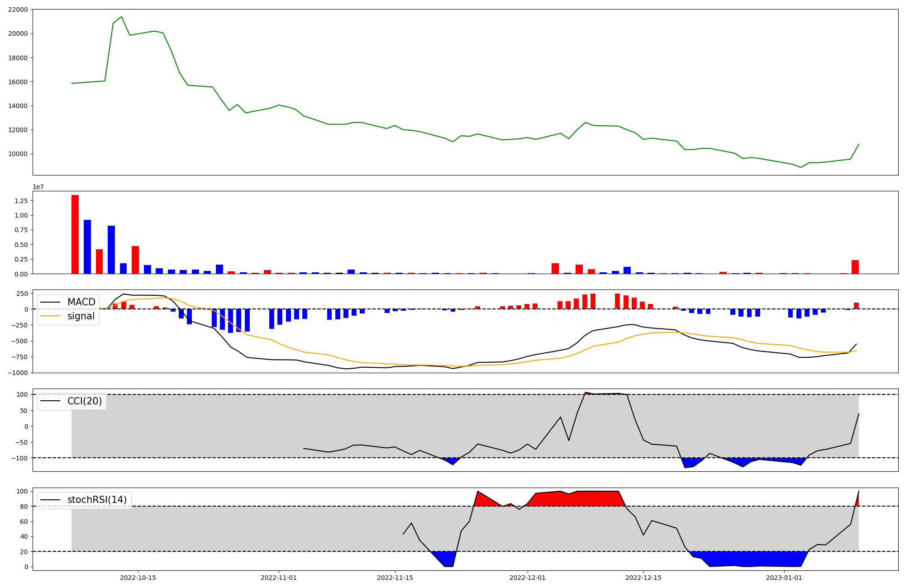This screenshot has width=905, height=588.
Task: Click the 22000 price axis label
Action: click(18, 9)
